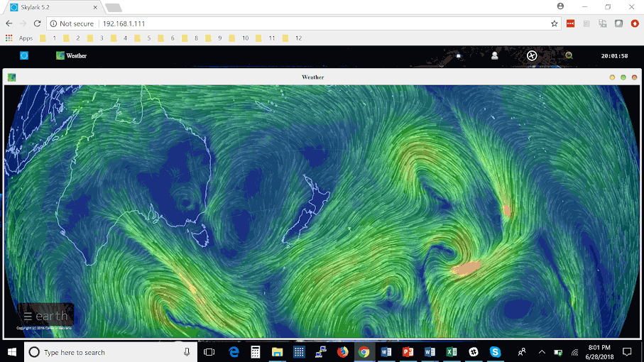Open the Apps bookmarks shortcut
Image resolution: width=644 pixels, height=362 pixels.
tap(19, 38)
